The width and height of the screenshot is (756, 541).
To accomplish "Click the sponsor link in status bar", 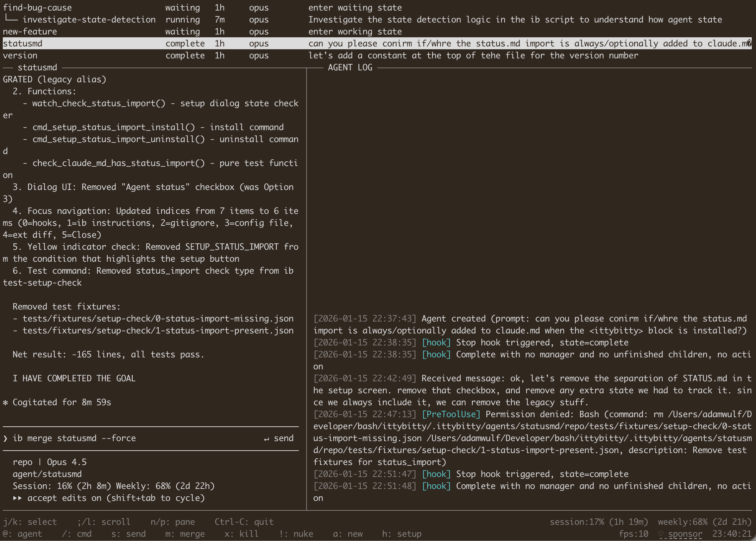I will pyautogui.click(x=685, y=534).
